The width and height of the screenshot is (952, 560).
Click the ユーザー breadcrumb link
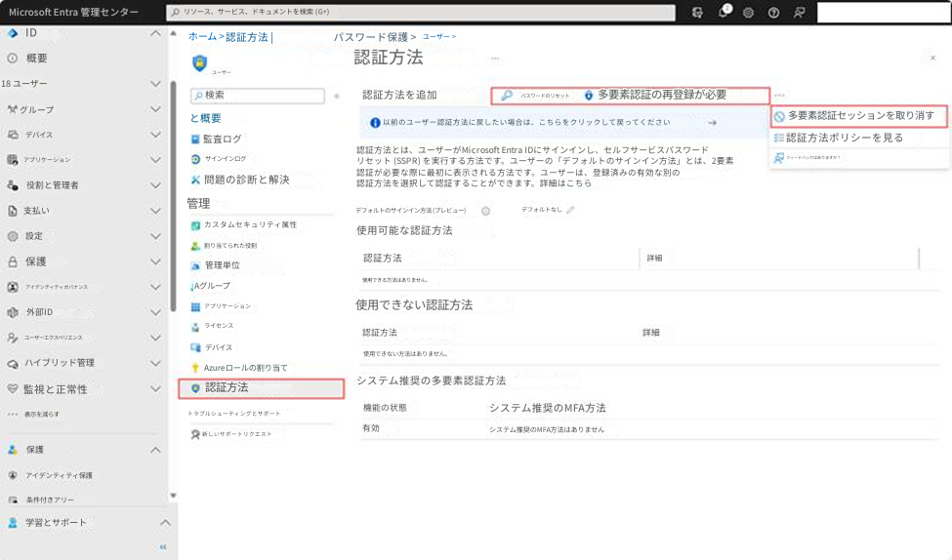pos(435,37)
